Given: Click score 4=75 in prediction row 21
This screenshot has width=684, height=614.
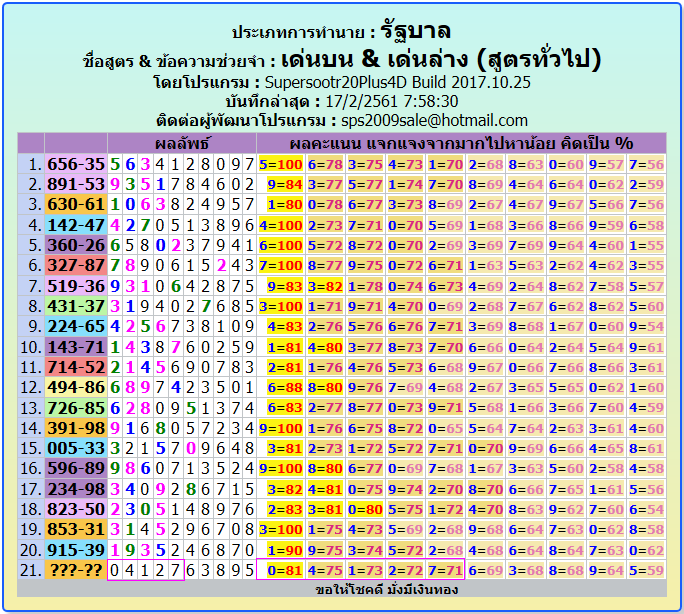Looking at the screenshot, I should 325,570.
